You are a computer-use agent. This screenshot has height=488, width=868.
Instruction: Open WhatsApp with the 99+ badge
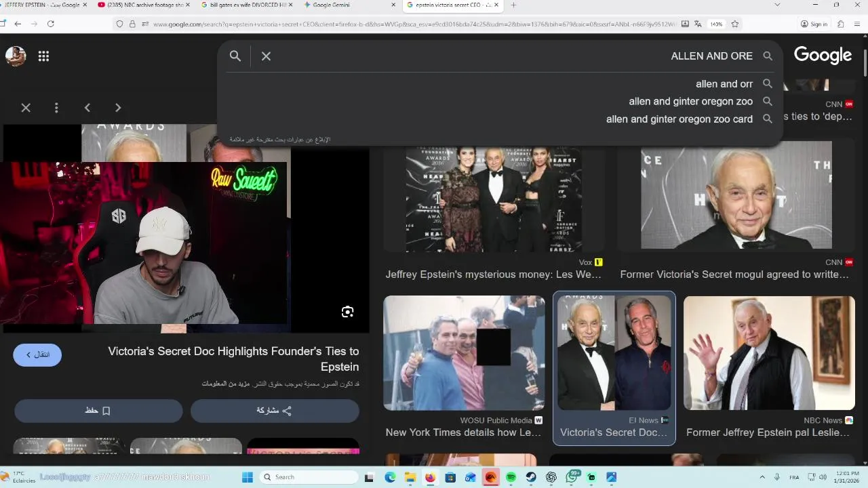pos(572,477)
